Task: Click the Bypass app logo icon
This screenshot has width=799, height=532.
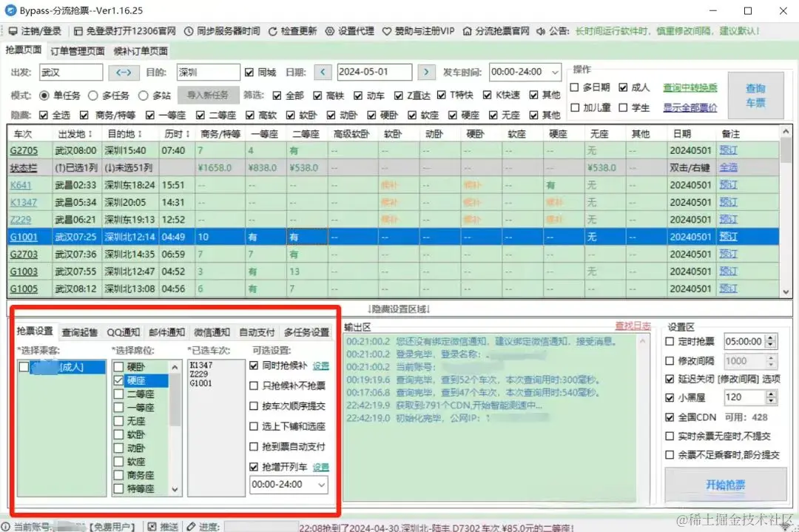Action: tap(10, 10)
